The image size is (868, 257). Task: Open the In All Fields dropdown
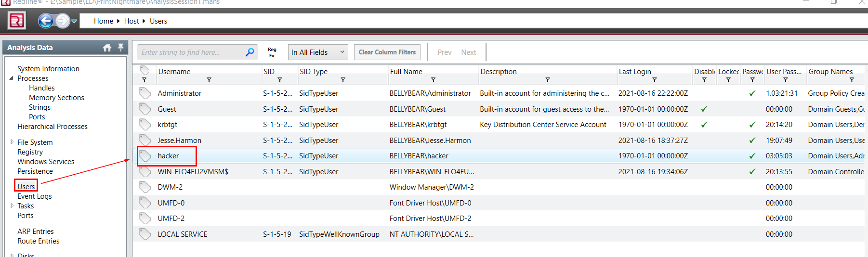coord(318,52)
